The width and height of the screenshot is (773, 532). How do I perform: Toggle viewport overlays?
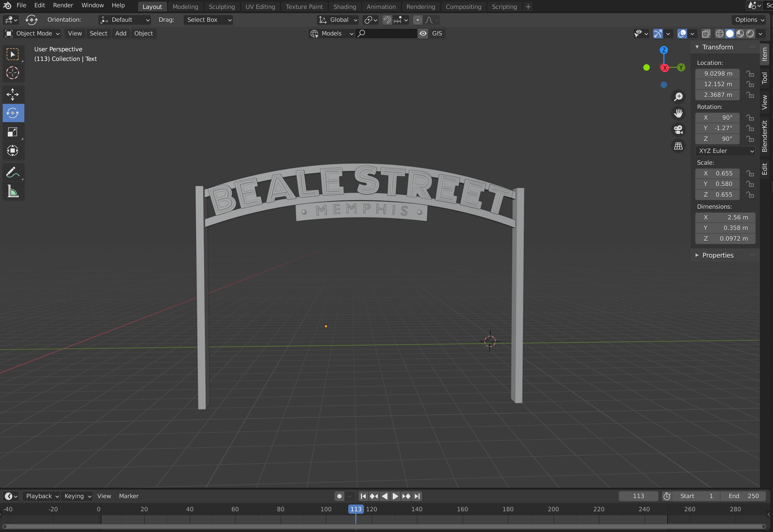(x=682, y=33)
